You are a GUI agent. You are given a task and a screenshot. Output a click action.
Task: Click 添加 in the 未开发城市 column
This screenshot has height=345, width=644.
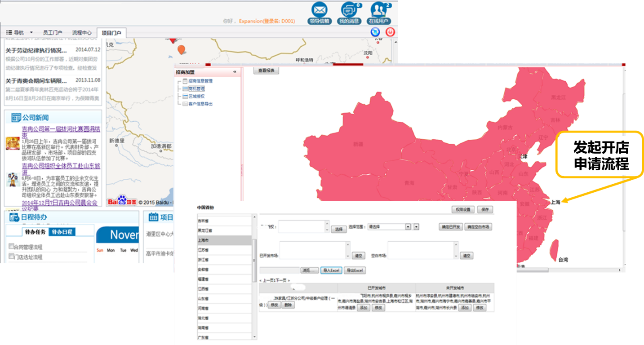[464, 308]
